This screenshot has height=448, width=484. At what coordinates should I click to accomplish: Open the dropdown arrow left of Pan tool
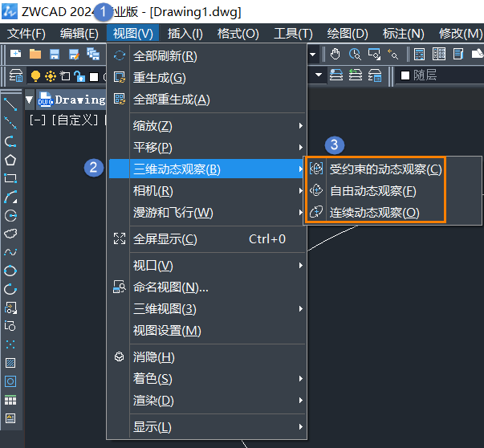[313, 55]
